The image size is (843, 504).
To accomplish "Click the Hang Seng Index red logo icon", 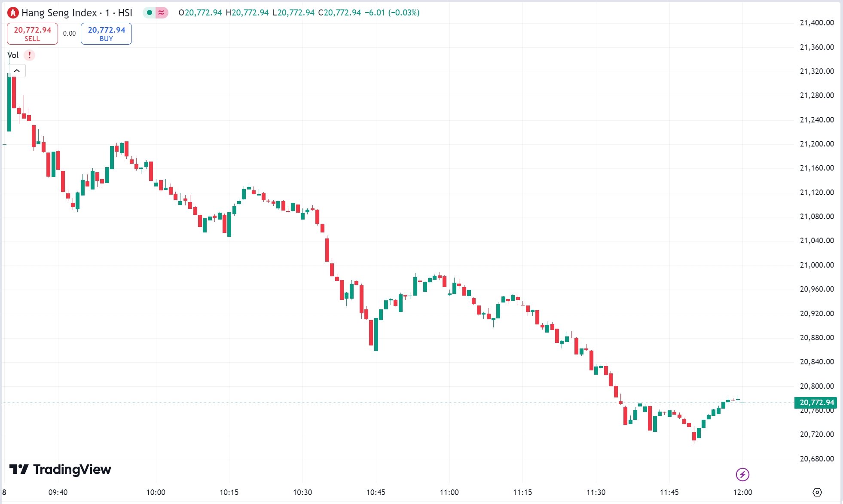I will click(x=13, y=13).
